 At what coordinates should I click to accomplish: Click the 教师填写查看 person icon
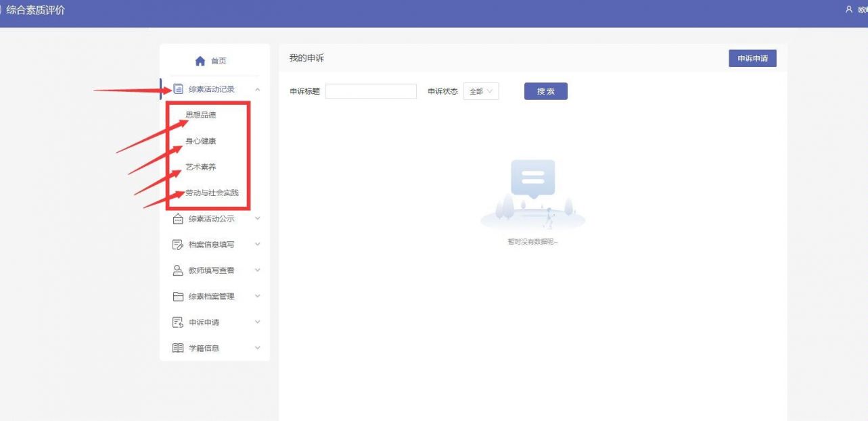(177, 270)
